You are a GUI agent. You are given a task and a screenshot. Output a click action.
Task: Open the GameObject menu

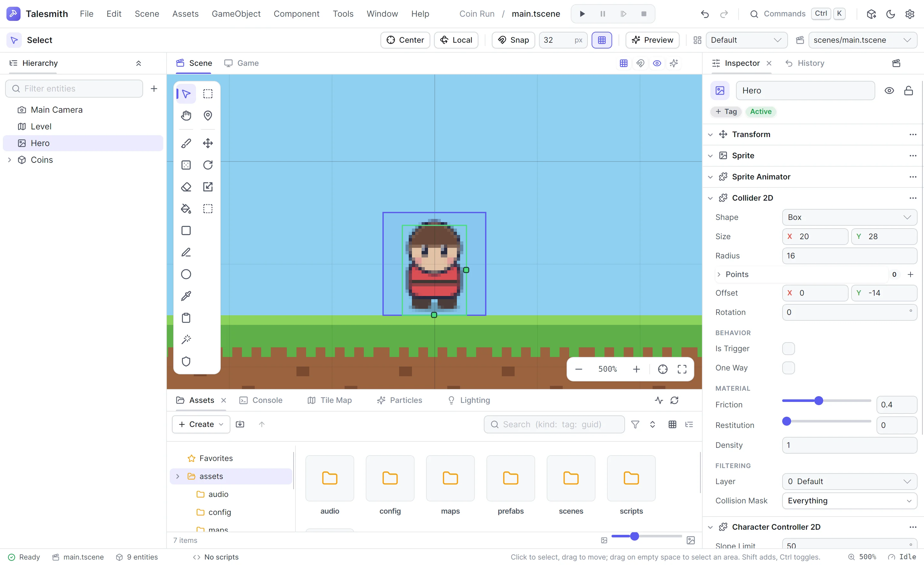click(x=236, y=14)
